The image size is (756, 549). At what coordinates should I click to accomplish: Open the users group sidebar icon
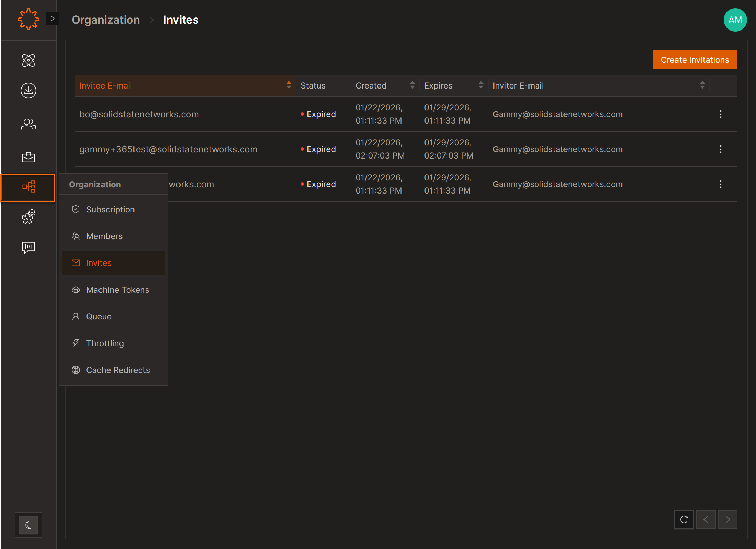click(28, 124)
